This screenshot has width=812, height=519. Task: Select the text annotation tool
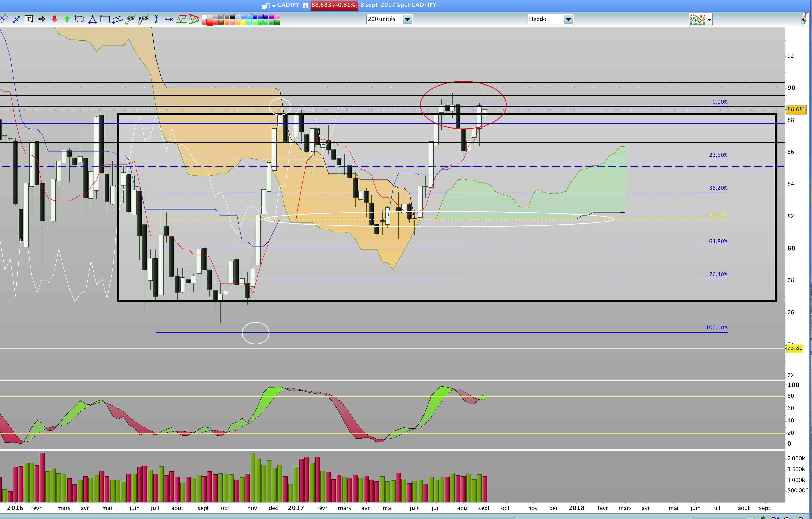(x=29, y=19)
